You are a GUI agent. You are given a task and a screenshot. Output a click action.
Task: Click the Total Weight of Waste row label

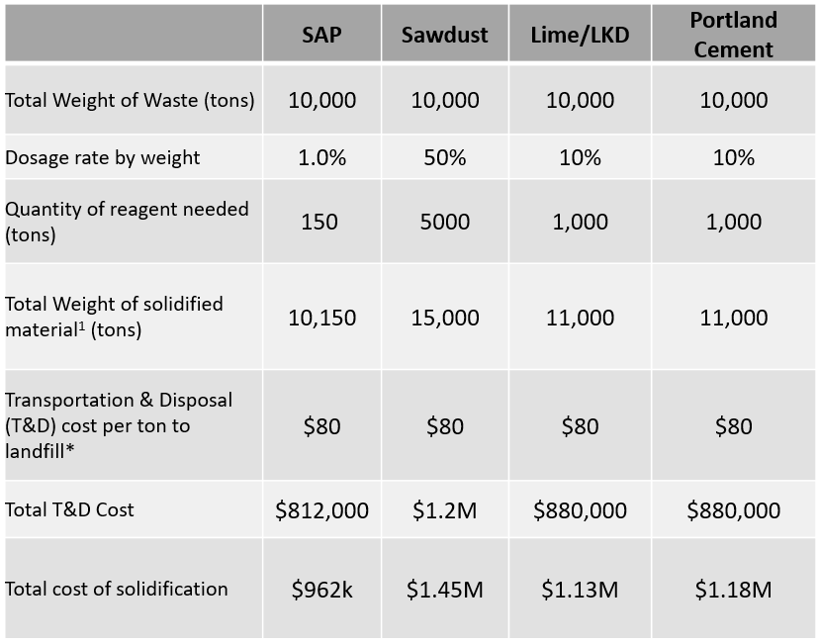point(130,100)
